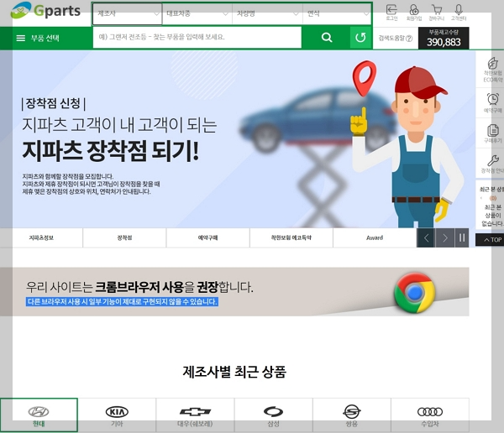The width and height of the screenshot is (504, 433).
Task: Select the 수입차 imported cars tab
Action: click(x=430, y=415)
